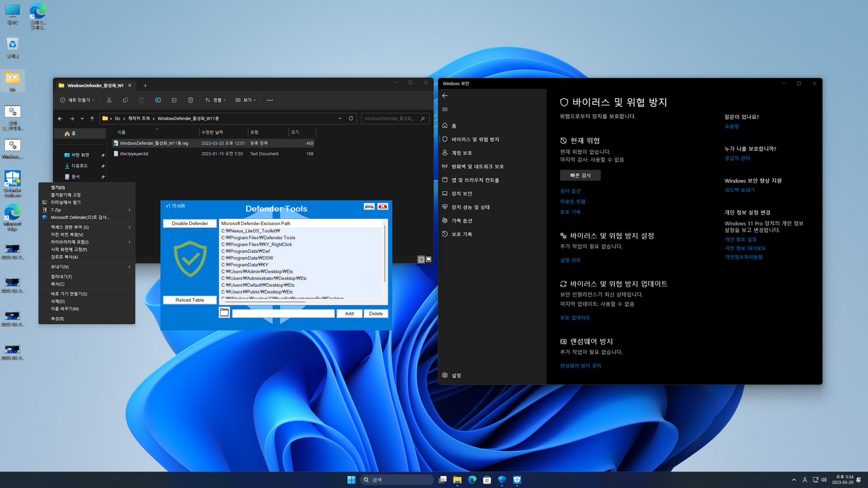Open 랜섬웨어 방지 관리 link
The height and width of the screenshot is (488, 868).
tap(581, 366)
